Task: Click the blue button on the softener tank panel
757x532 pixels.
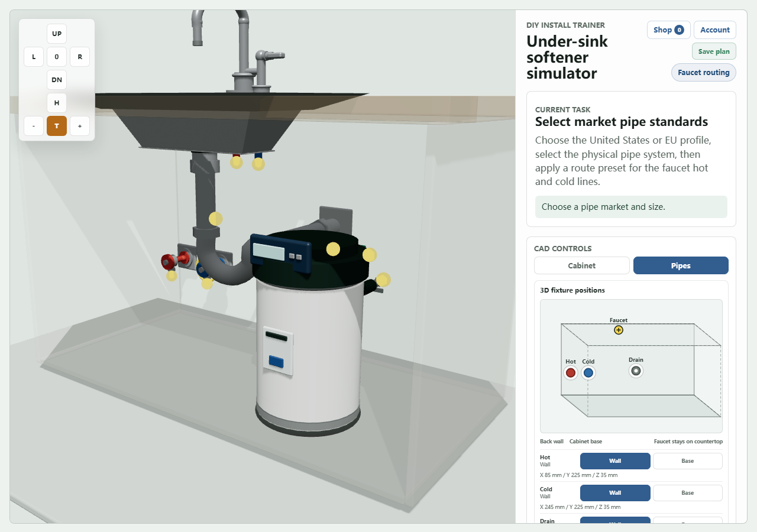Action: click(276, 361)
